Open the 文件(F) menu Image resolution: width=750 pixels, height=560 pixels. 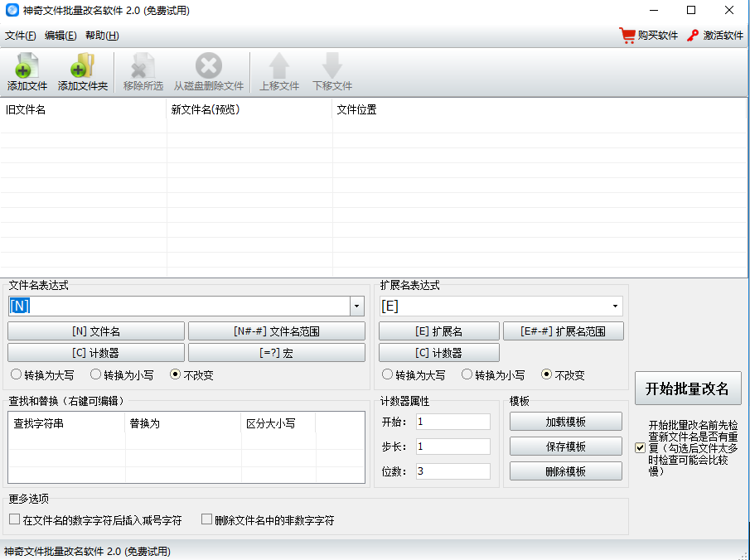click(17, 36)
